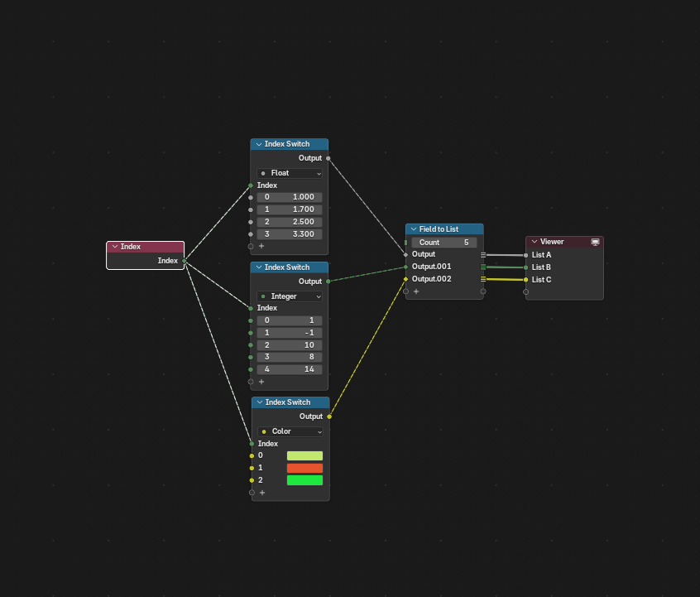Click the Output.002 label in Field to List
Screen dimensions: 700x597
[431, 279]
